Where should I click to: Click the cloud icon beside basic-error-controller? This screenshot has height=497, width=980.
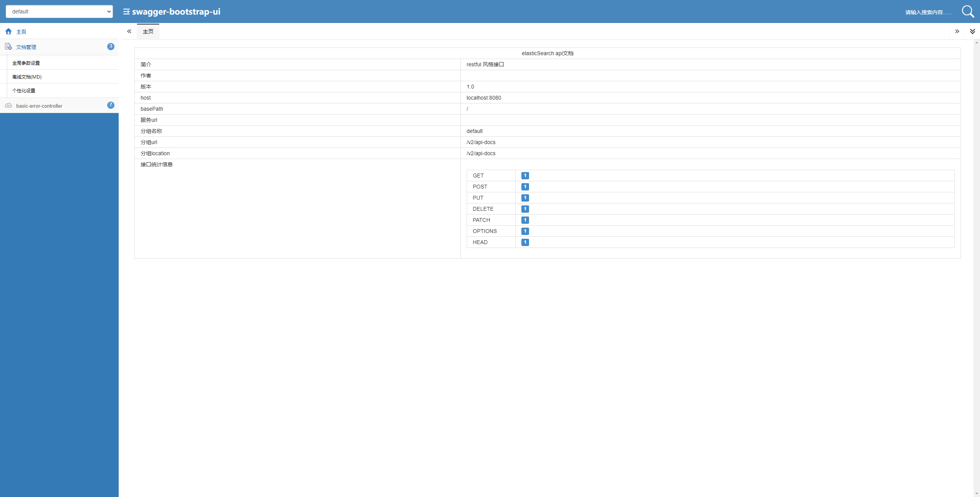[x=8, y=105]
